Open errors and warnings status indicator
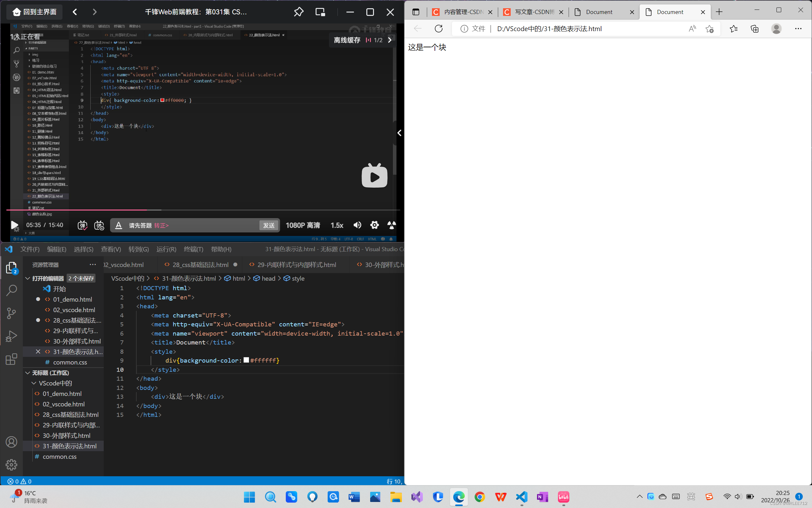Screen dimensions: 812x508 coord(19,481)
